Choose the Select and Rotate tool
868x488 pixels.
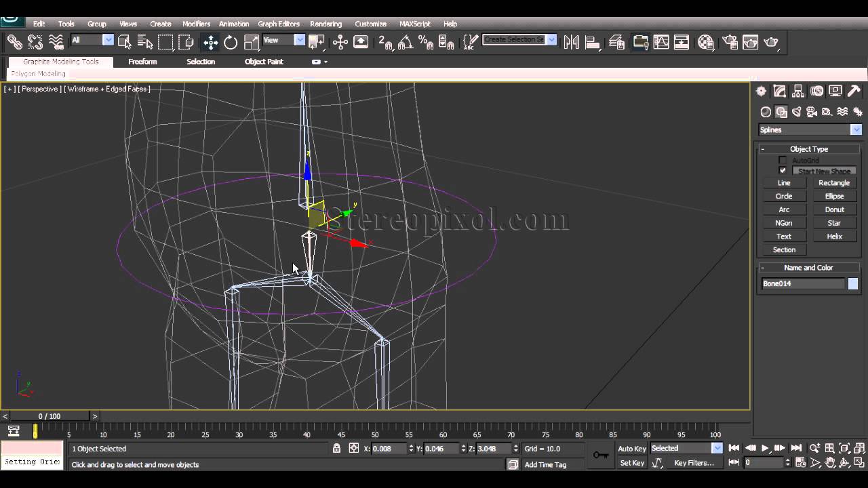pyautogui.click(x=231, y=42)
